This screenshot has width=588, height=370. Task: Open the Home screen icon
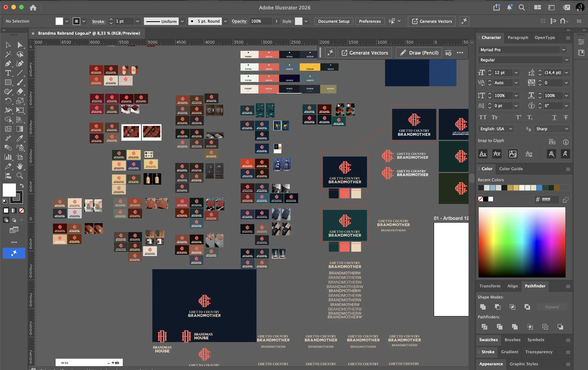click(33, 8)
